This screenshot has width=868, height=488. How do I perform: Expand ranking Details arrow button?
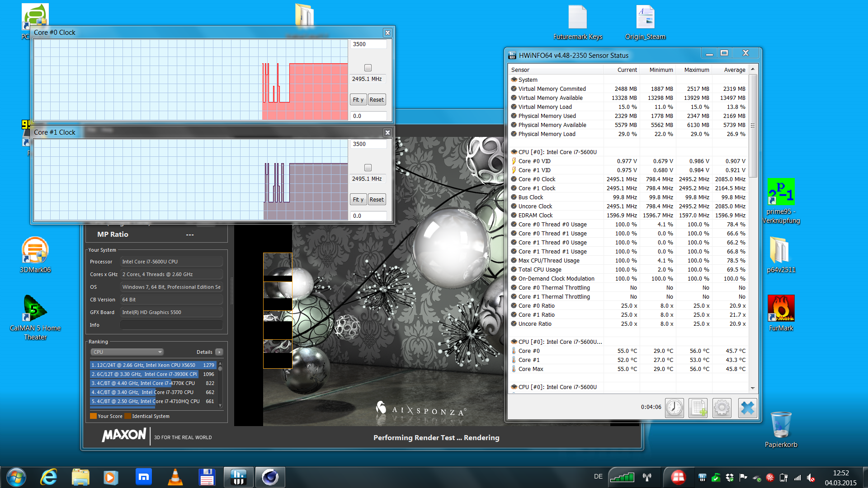click(219, 352)
